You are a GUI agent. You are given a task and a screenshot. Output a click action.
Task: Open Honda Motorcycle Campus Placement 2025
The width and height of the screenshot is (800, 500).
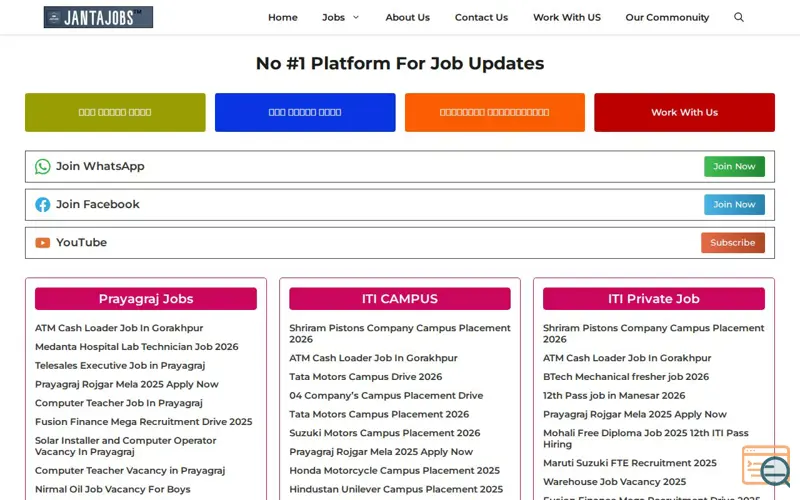point(394,470)
